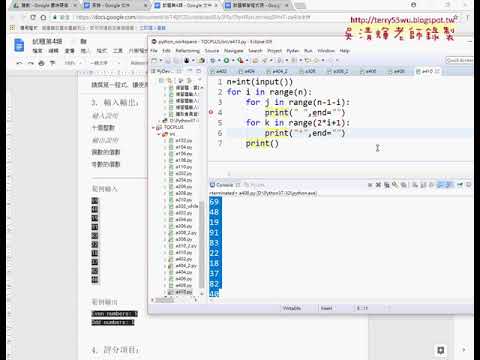Click the New file toolbar icon in Eclipse
The height and width of the screenshot is (360, 480).
coord(154,60)
